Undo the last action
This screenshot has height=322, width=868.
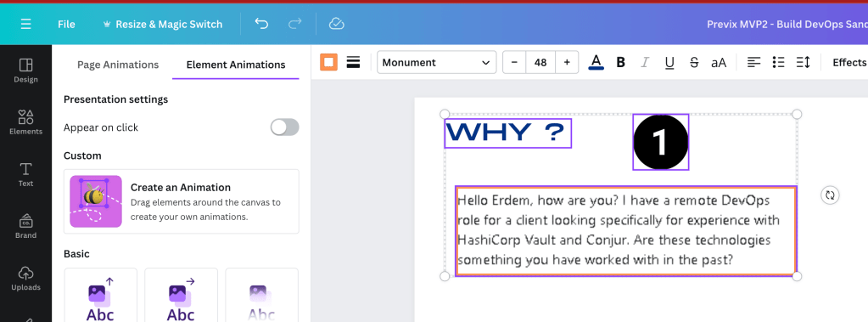click(261, 24)
